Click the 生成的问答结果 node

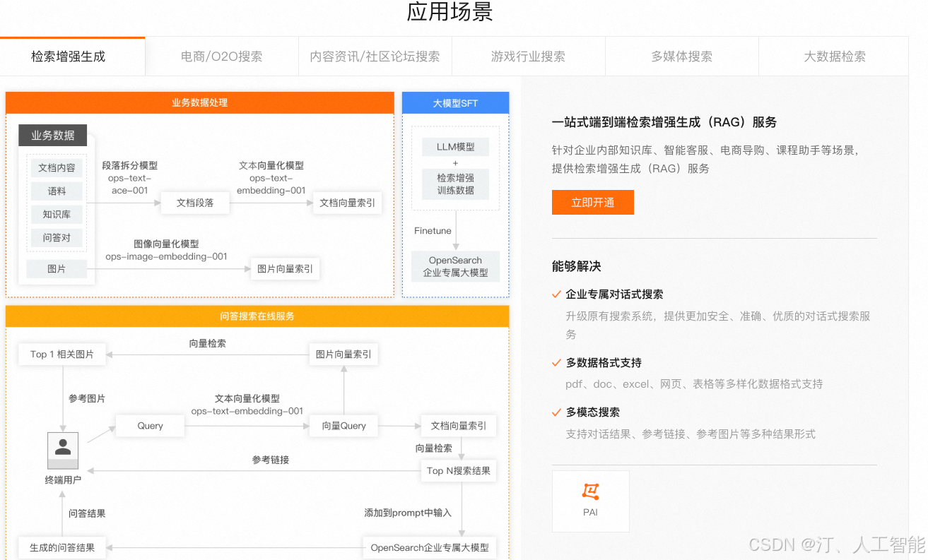[62, 547]
